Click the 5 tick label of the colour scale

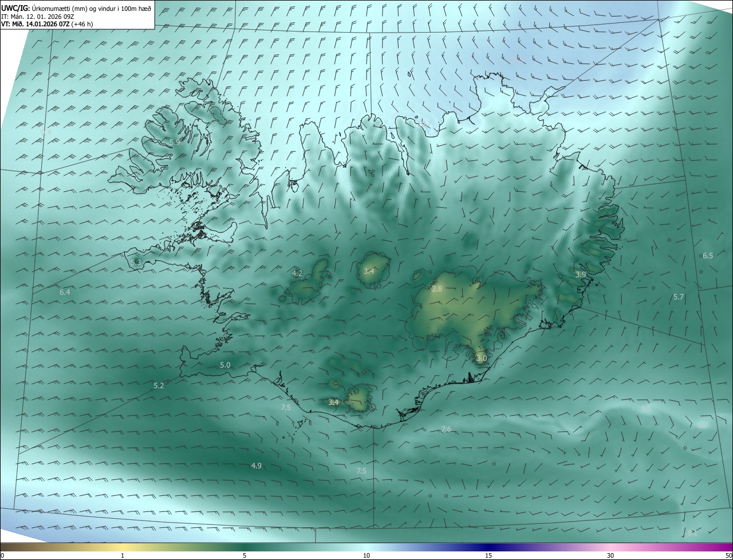(245, 555)
